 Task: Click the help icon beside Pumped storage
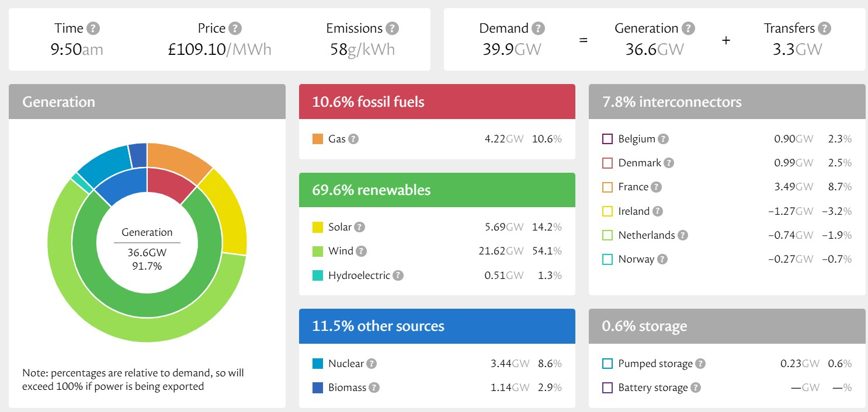tap(700, 364)
